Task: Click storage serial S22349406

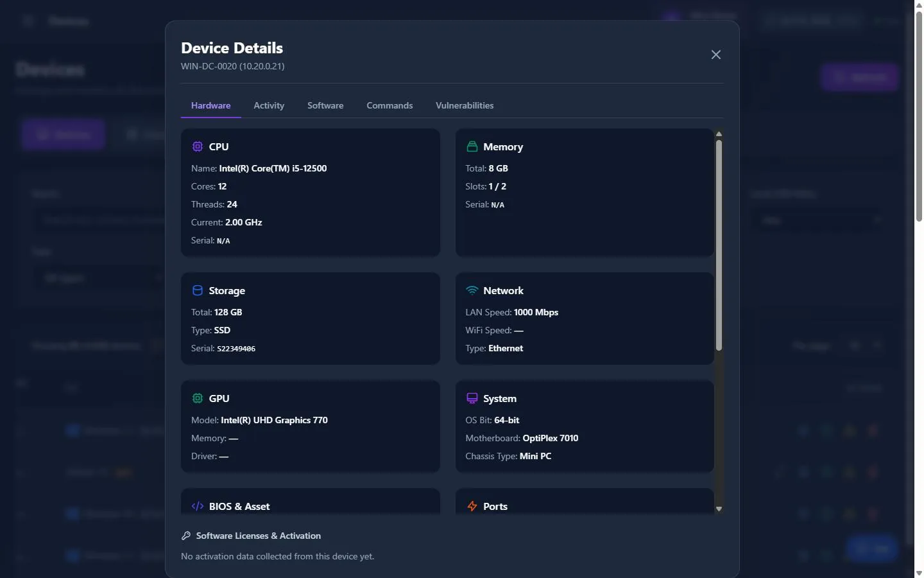Action: [236, 349]
